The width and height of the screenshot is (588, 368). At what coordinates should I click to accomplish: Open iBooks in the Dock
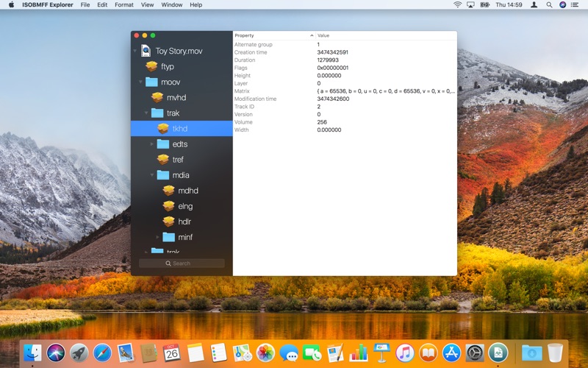click(x=429, y=353)
